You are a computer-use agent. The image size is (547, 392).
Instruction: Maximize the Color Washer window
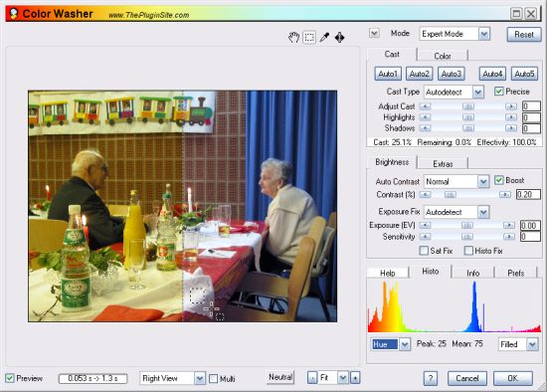[x=516, y=14]
